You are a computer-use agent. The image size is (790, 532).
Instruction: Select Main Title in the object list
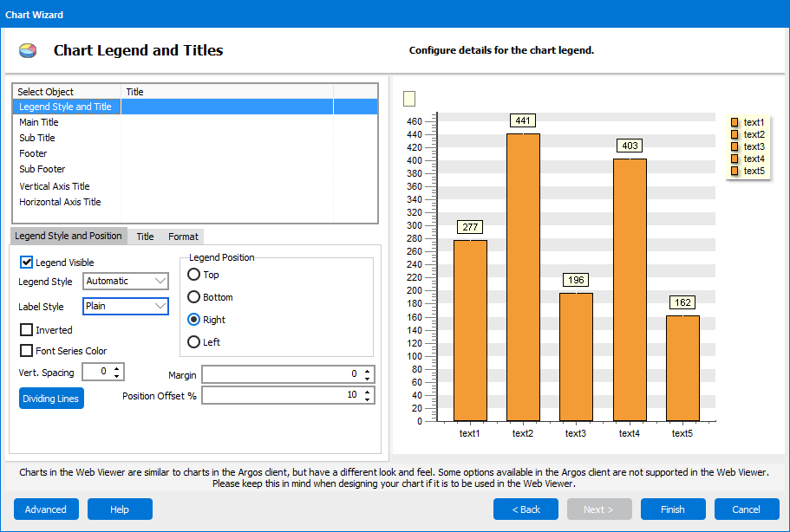(x=38, y=122)
